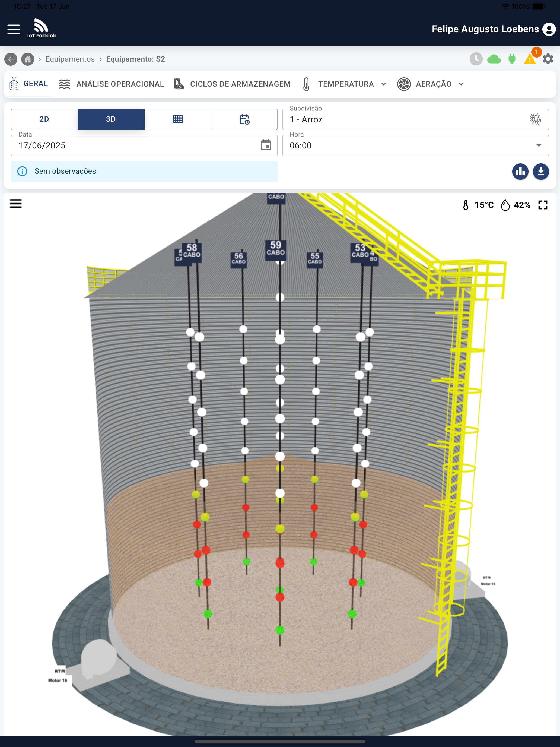Click the Equipamentos breadcrumb link
This screenshot has width=560, height=747.
[70, 59]
